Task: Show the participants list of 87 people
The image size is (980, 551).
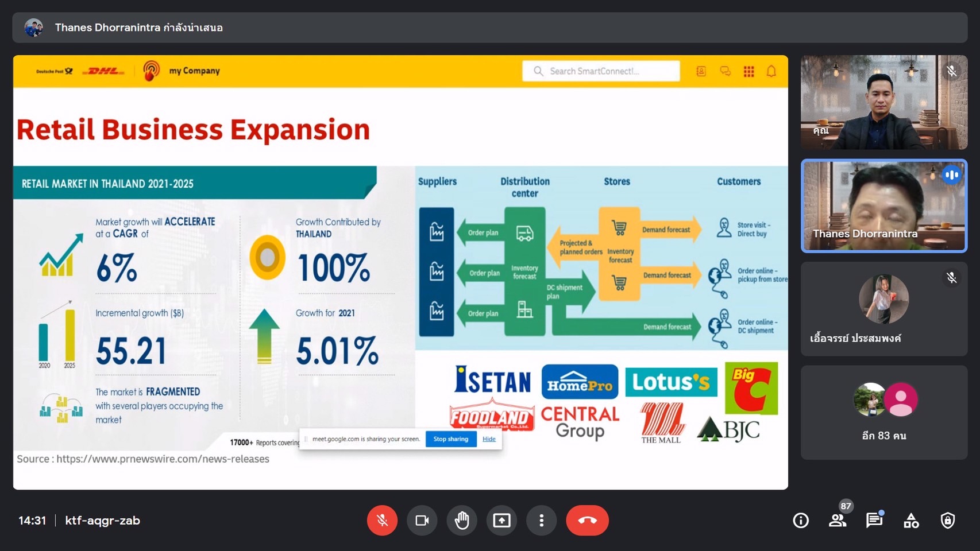Action: (x=838, y=521)
